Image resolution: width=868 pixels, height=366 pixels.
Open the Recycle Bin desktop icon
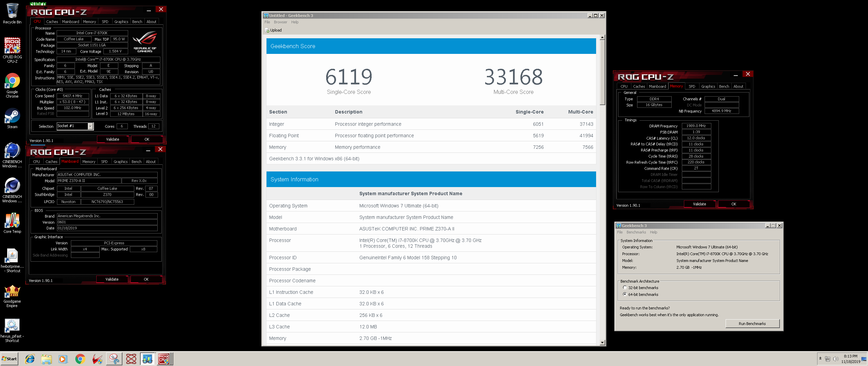(12, 14)
